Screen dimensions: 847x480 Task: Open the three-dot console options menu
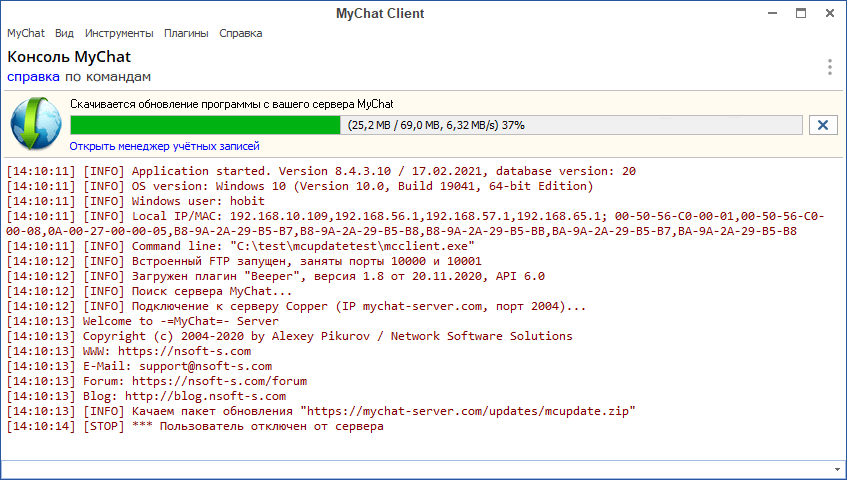(829, 67)
